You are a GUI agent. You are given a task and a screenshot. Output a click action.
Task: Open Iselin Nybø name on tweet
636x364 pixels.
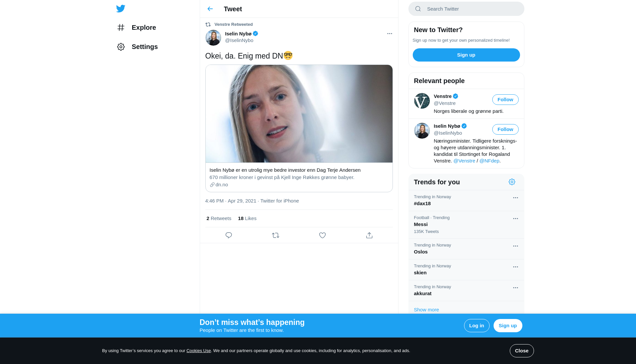click(238, 34)
